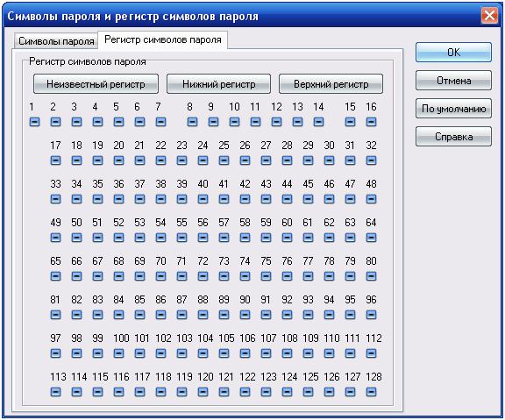Image resolution: width=505 pixels, height=420 pixels.
Task: Toggle the case checkbox under number 16
Action: tap(371, 122)
